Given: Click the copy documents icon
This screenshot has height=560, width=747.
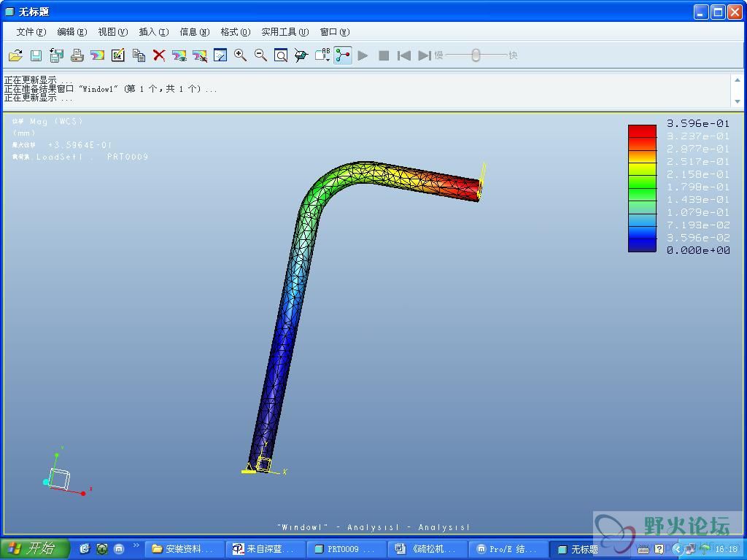Looking at the screenshot, I should click(139, 55).
